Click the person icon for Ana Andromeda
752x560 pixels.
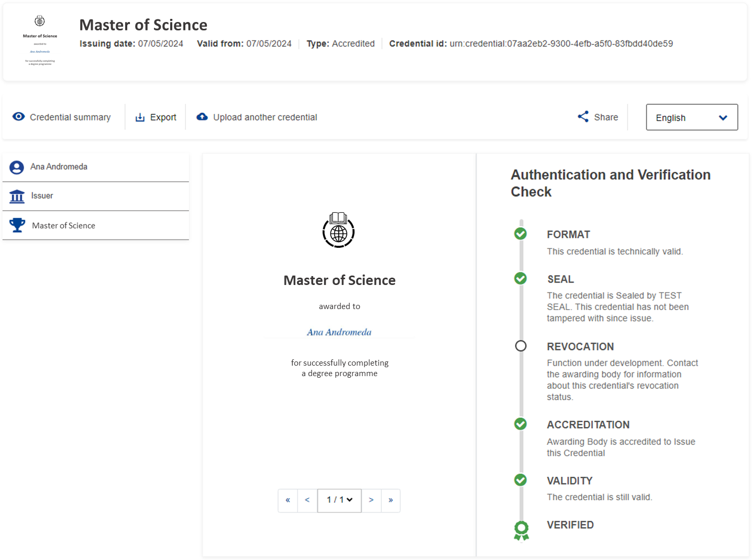coord(17,167)
